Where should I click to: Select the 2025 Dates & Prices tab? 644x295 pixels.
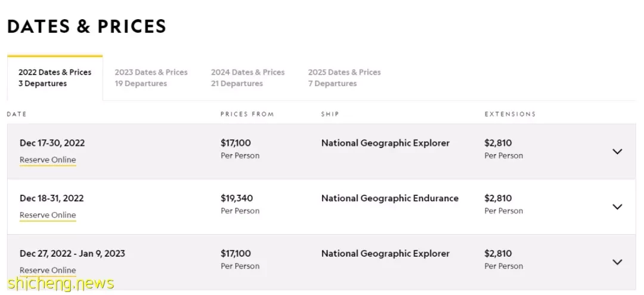(x=344, y=78)
